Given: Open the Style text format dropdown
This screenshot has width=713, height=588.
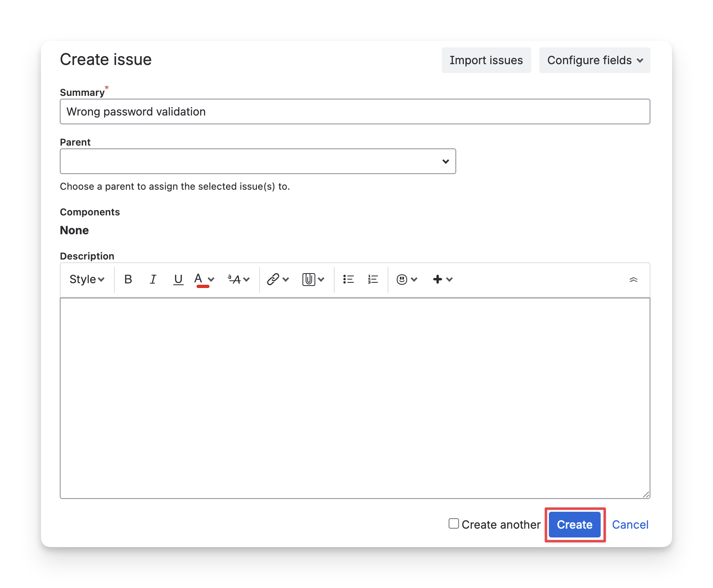Looking at the screenshot, I should coord(87,280).
